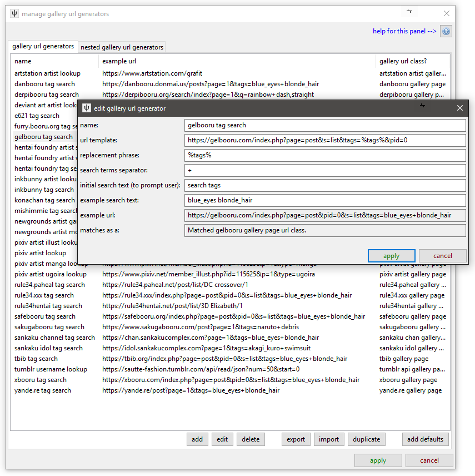
Task: Select the rule34.paheal tag search row
Action: coord(230,285)
